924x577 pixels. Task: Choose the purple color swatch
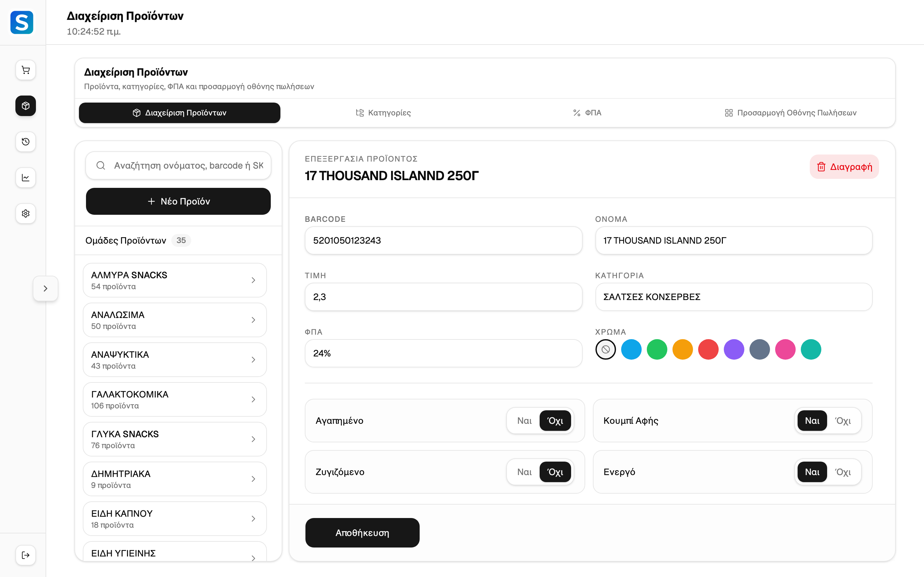(734, 349)
